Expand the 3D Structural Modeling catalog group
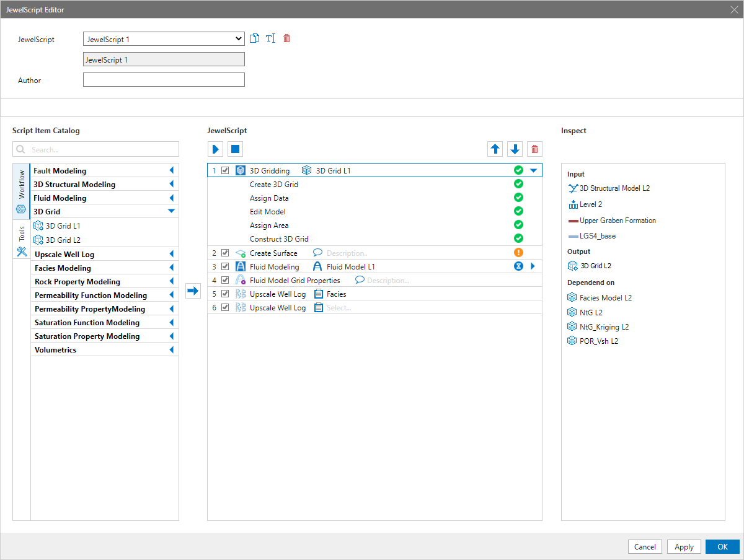This screenshot has height=560, width=744. tap(171, 184)
